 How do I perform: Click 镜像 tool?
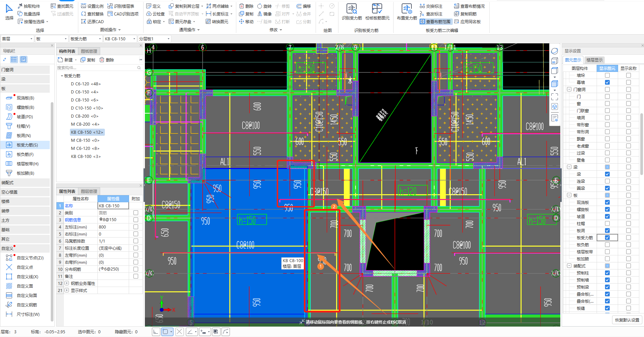[265, 14]
